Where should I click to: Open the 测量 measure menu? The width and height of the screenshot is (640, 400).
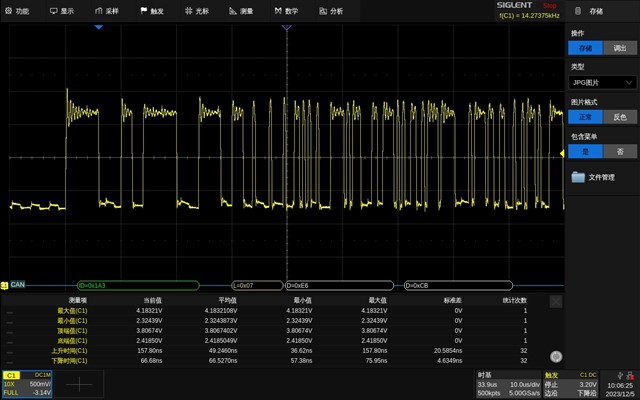pyautogui.click(x=241, y=11)
